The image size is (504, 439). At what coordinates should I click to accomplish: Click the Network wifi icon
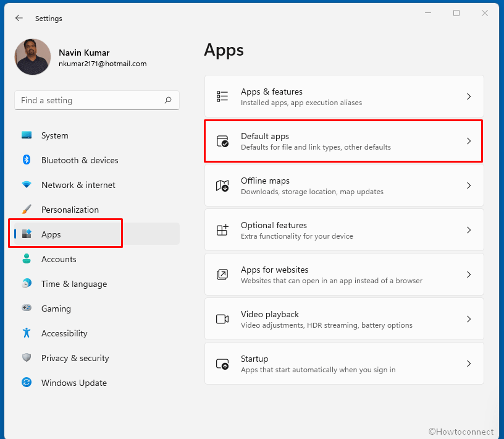(27, 184)
